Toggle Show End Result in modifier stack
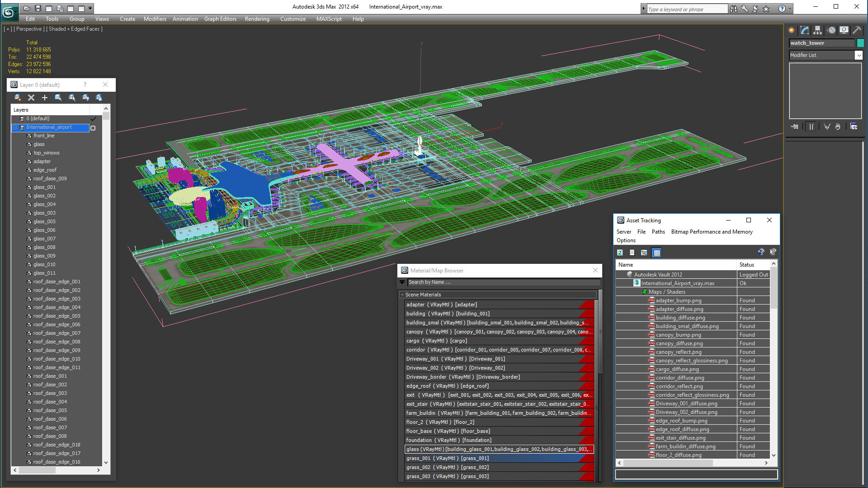This screenshot has width=868, height=488. click(x=811, y=127)
